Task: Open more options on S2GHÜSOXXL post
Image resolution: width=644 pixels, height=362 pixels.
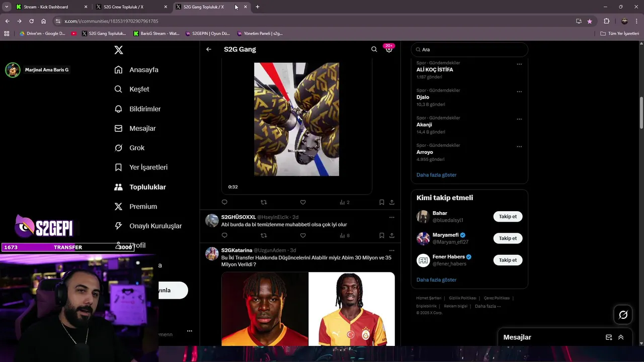Action: [392, 217]
